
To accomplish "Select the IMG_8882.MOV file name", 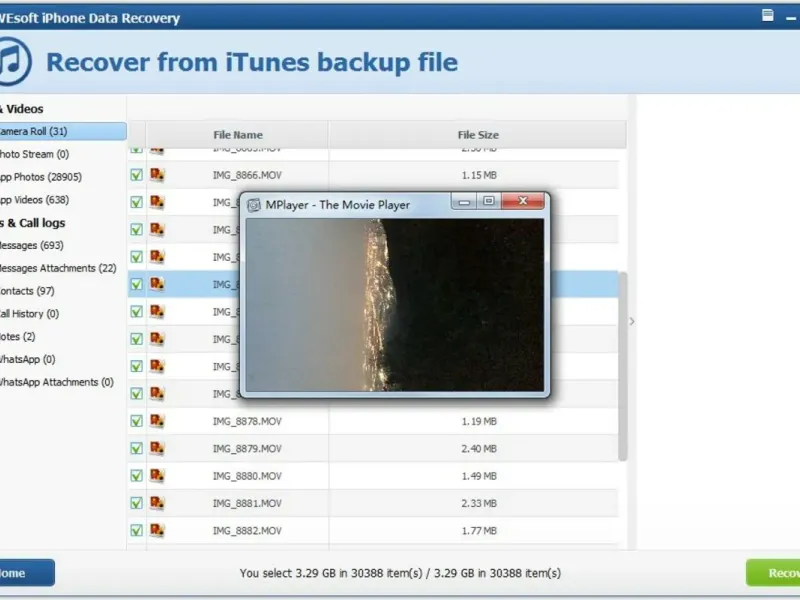I will pyautogui.click(x=247, y=531).
